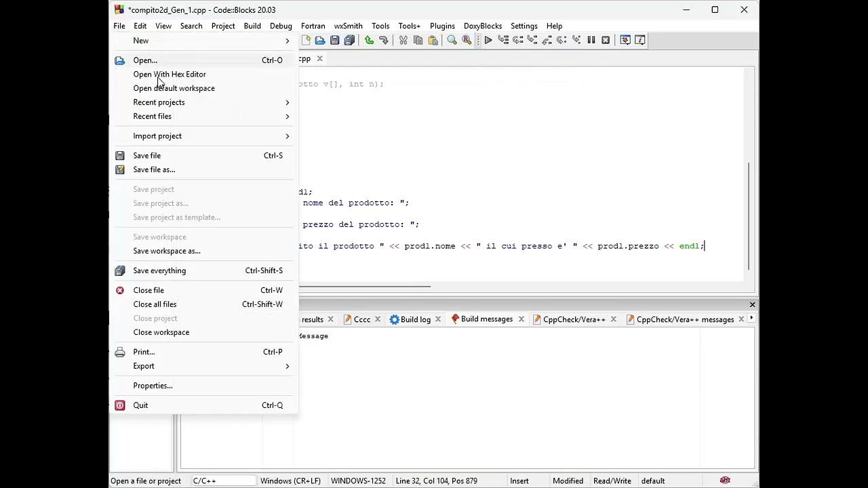
Task: Select Close file from the menu
Action: 204,290
